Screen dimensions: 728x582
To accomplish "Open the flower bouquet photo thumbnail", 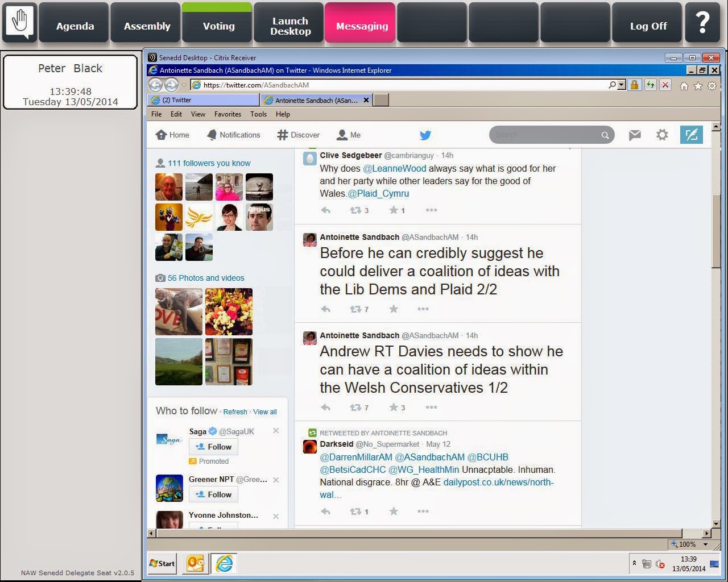I will tap(229, 311).
